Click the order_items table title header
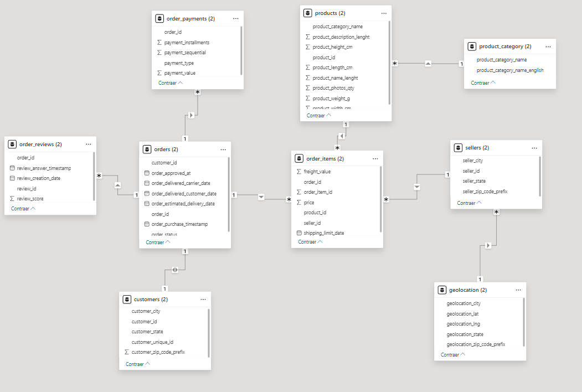582x392 pixels. [325, 159]
